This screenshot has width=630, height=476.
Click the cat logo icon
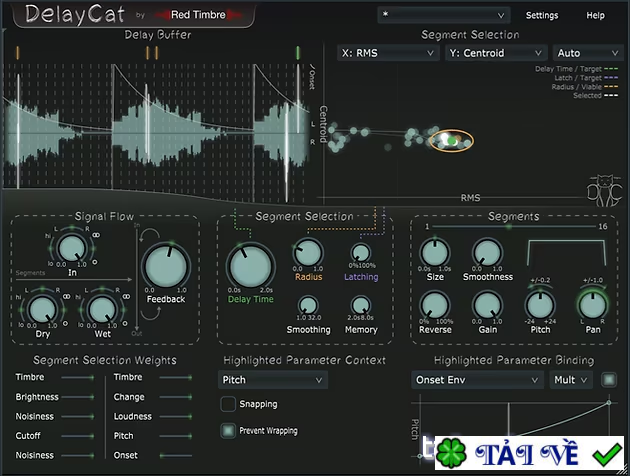click(598, 191)
